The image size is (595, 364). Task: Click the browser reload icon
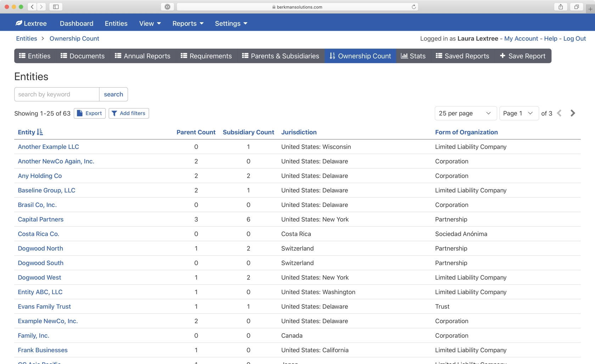(x=414, y=7)
